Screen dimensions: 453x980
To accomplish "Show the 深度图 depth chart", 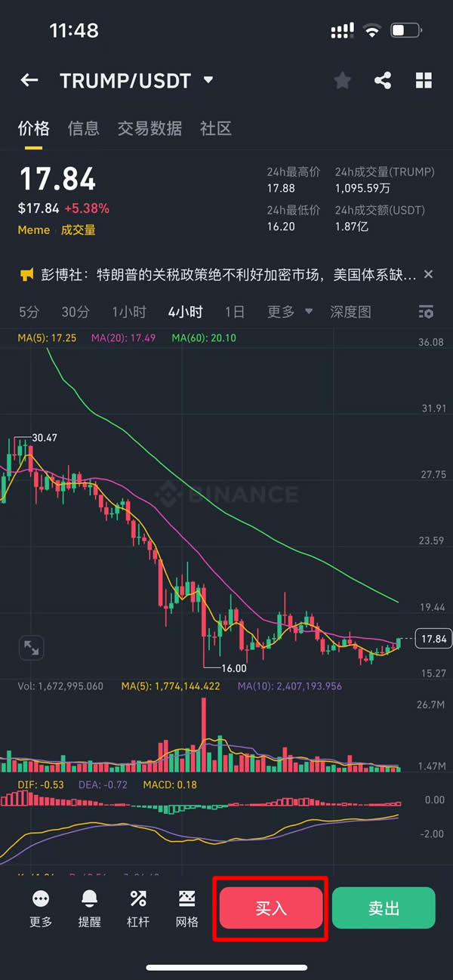I will point(350,312).
